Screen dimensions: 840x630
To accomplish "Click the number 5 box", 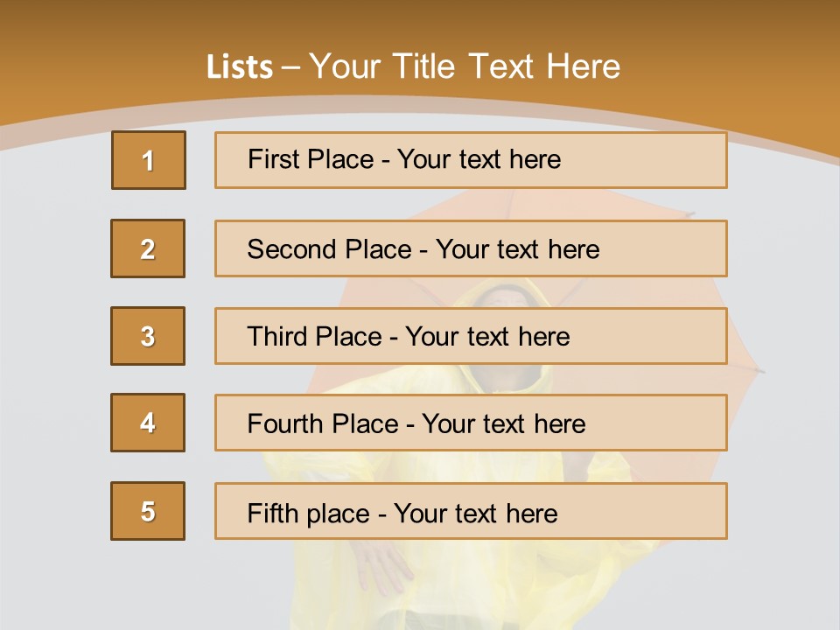I will click(148, 511).
